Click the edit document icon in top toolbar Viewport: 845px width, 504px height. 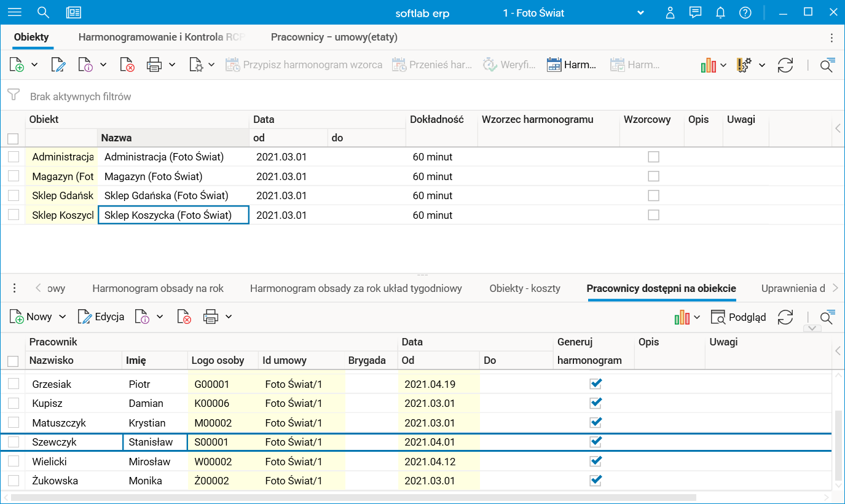[x=58, y=65]
